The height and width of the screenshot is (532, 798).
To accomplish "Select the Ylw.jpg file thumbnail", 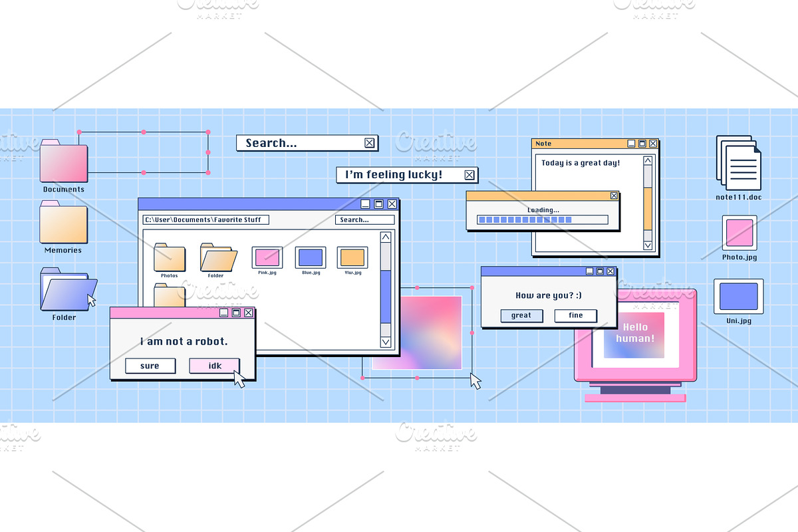I will click(352, 257).
